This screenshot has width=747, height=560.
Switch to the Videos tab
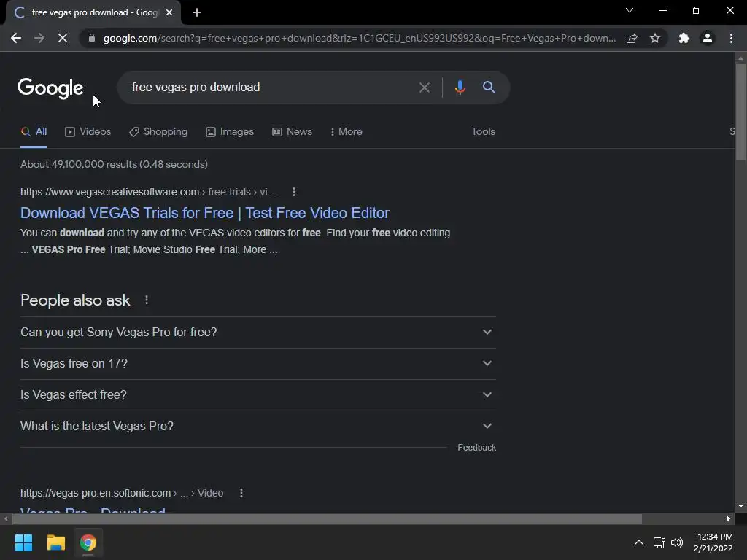click(x=88, y=132)
